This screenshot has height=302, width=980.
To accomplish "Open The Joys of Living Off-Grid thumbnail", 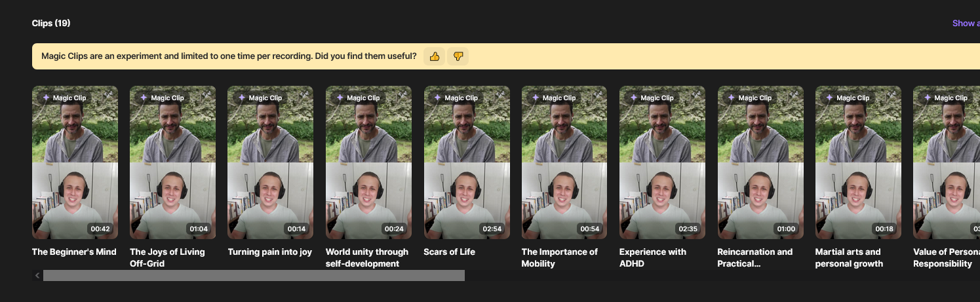I will coord(172,162).
